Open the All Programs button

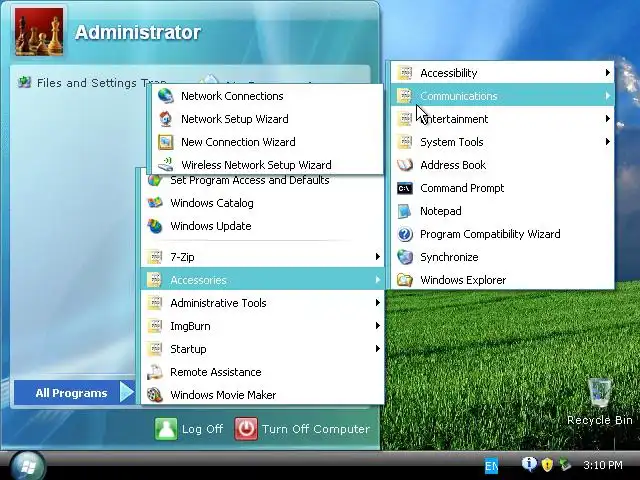click(x=74, y=393)
